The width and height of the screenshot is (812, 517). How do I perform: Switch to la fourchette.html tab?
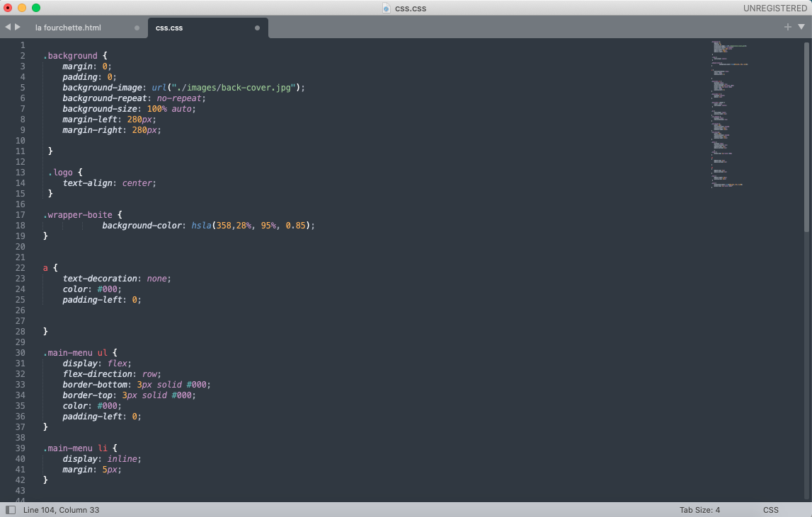[x=68, y=28]
